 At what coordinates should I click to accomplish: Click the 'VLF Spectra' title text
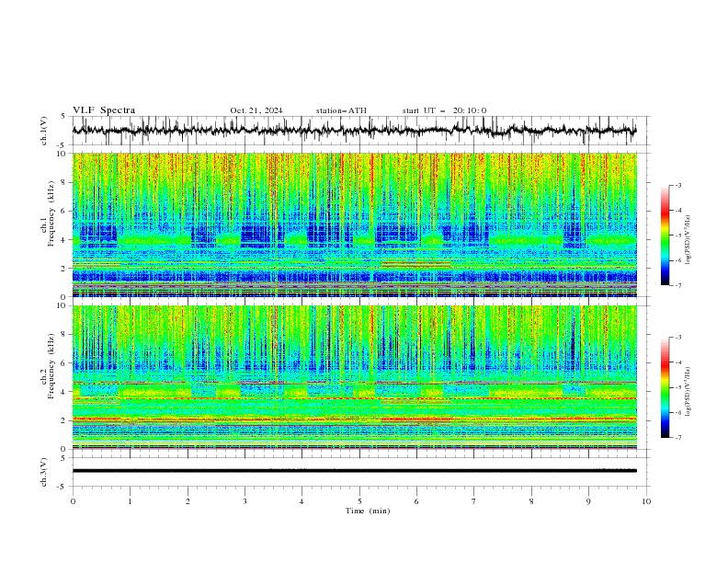[104, 110]
